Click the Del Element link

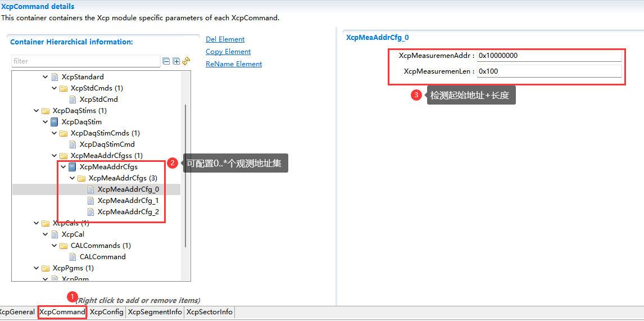(225, 39)
